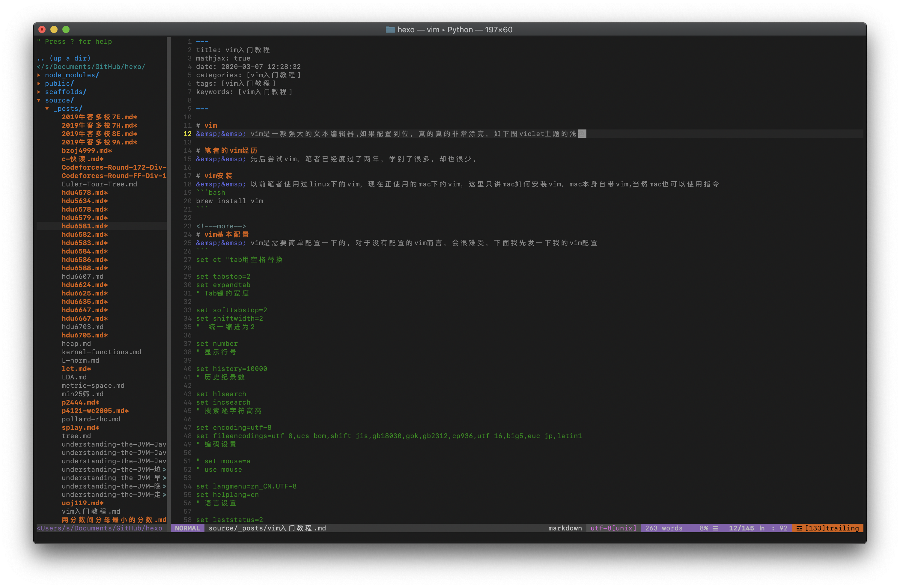The height and width of the screenshot is (588, 900).
Task: Click the folder icon in the title bar
Action: (390, 29)
